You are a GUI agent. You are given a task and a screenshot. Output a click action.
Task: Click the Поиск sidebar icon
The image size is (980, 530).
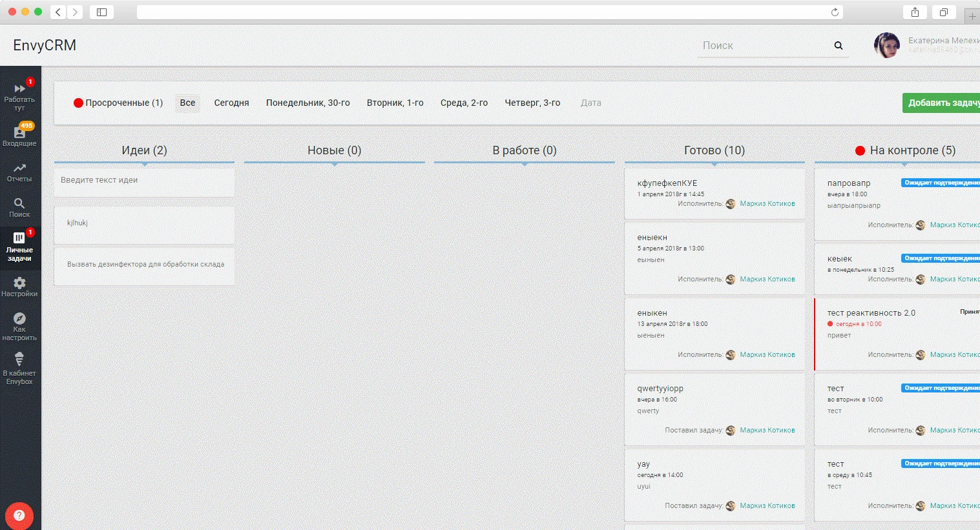coord(19,208)
